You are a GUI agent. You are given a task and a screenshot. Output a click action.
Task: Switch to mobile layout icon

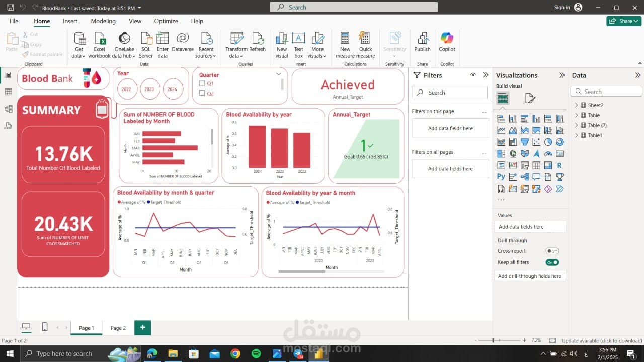coord(44,327)
